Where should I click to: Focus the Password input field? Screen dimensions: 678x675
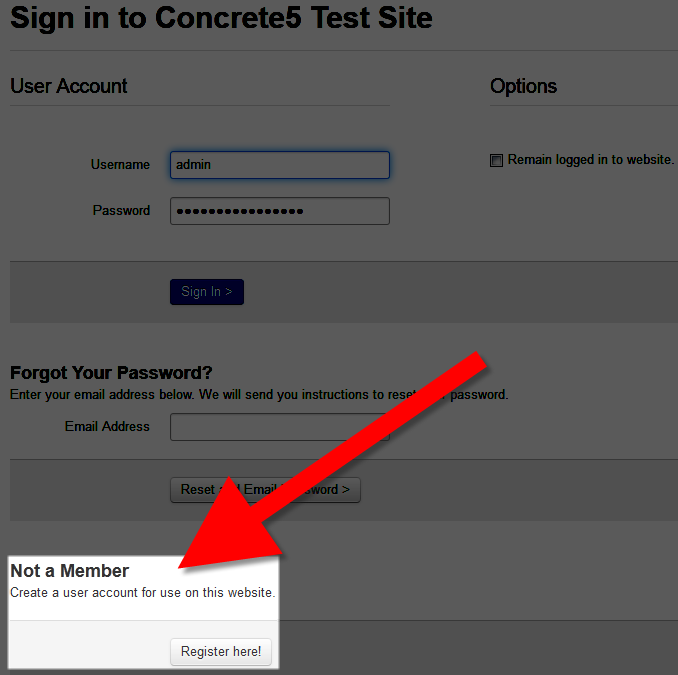tap(279, 211)
